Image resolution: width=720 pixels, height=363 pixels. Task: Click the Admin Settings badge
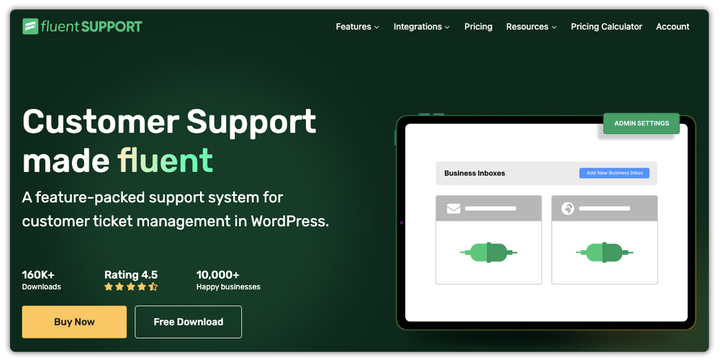click(641, 123)
